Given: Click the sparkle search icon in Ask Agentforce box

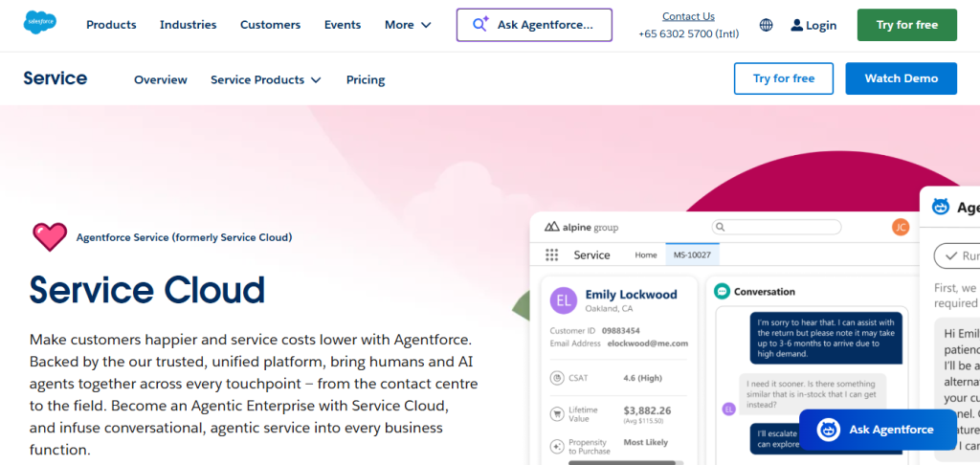Looking at the screenshot, I should tap(480, 25).
